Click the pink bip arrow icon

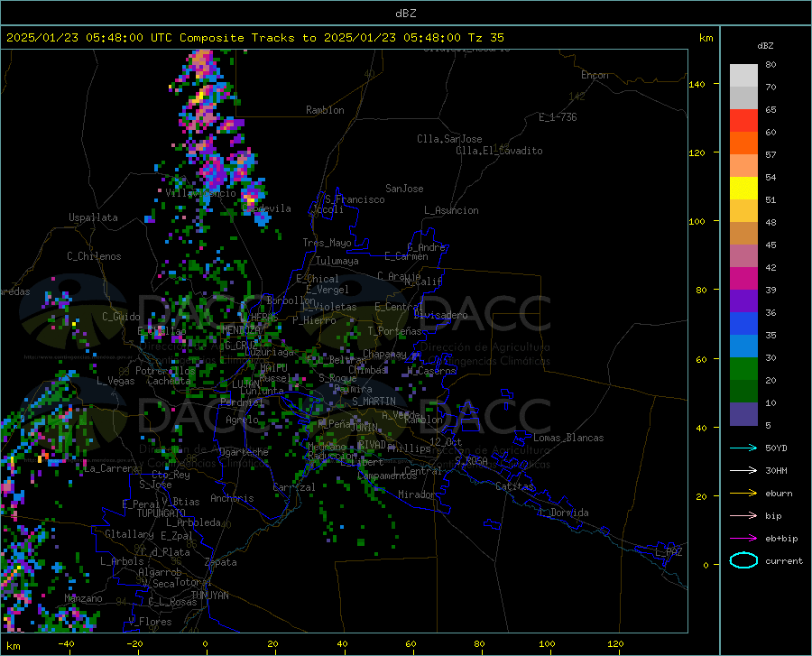click(743, 516)
